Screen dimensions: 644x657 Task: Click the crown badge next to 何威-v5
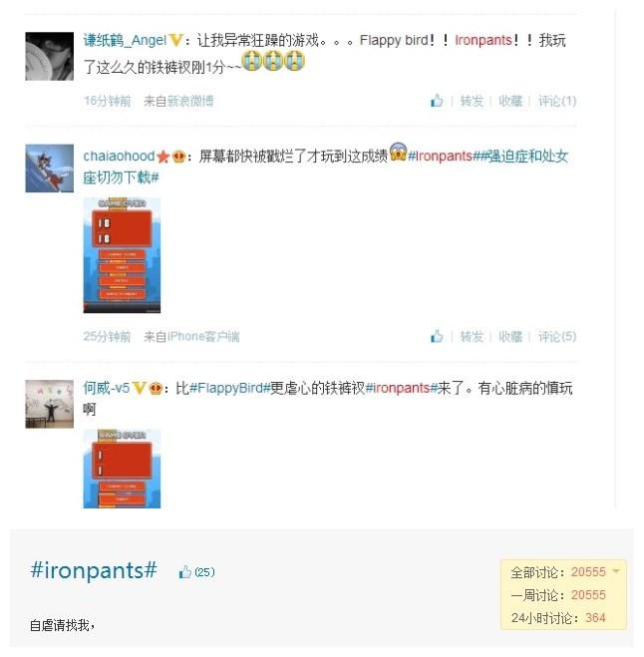(x=156, y=389)
